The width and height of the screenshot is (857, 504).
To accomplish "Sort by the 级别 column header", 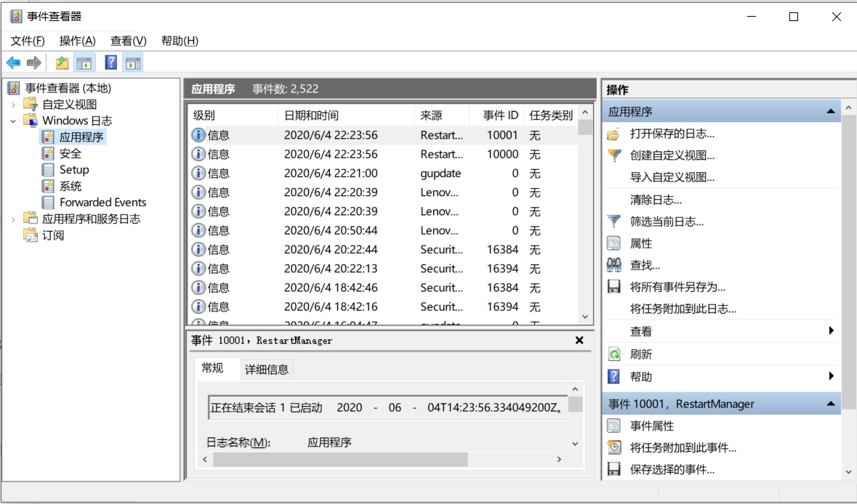I will pyautogui.click(x=234, y=115).
